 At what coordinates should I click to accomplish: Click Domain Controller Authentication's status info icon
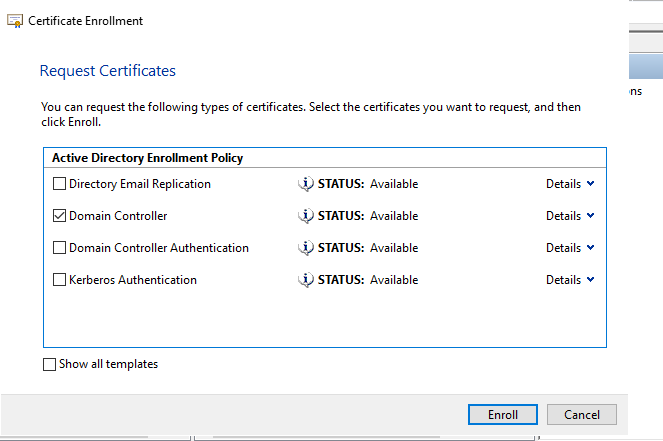point(306,248)
